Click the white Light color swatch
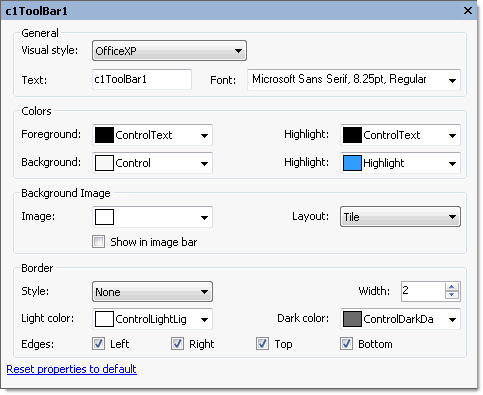 click(x=104, y=319)
